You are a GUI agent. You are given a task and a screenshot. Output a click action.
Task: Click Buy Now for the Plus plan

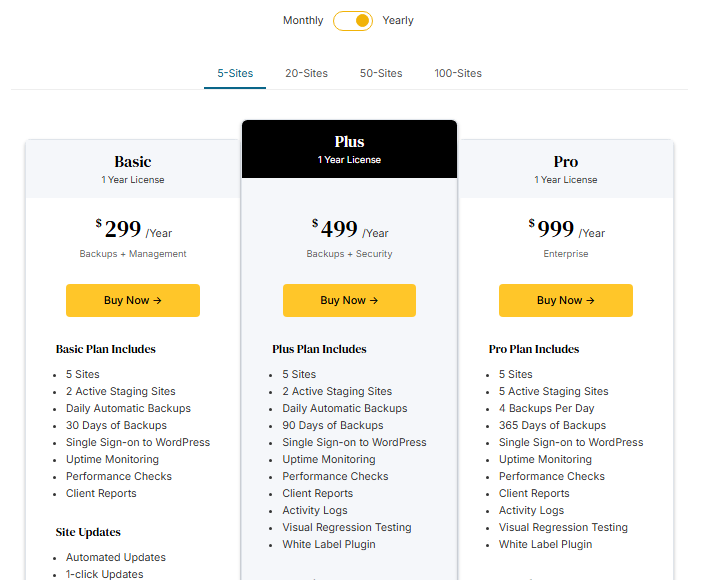coord(349,300)
